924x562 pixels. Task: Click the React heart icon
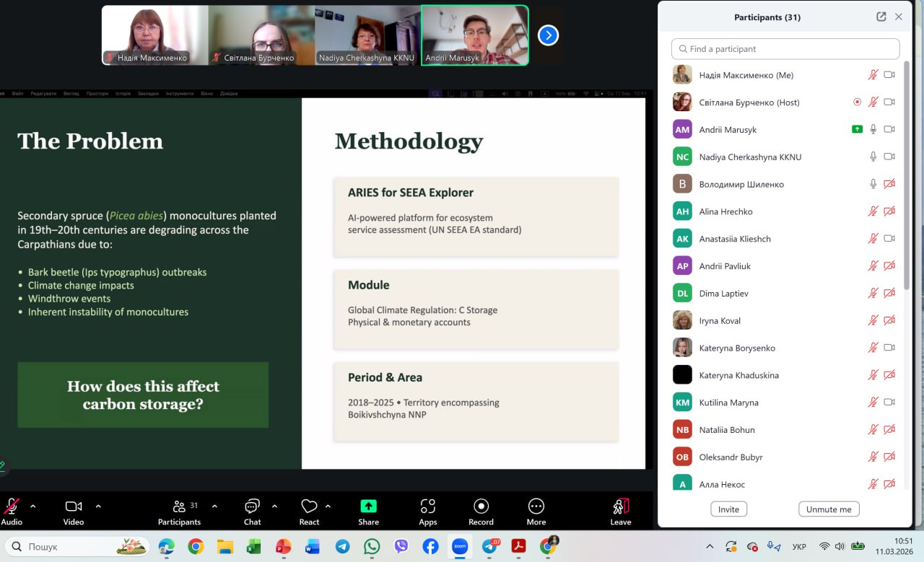(309, 506)
